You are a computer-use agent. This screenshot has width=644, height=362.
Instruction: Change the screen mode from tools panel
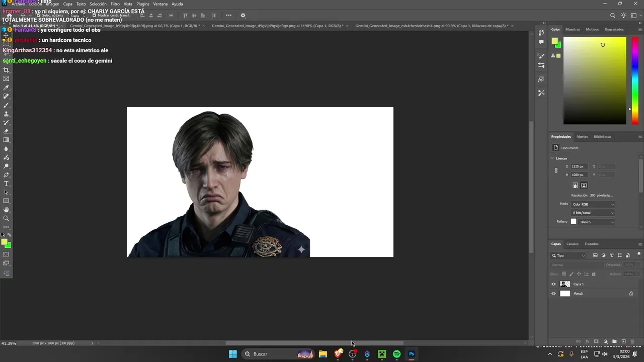click(x=6, y=264)
